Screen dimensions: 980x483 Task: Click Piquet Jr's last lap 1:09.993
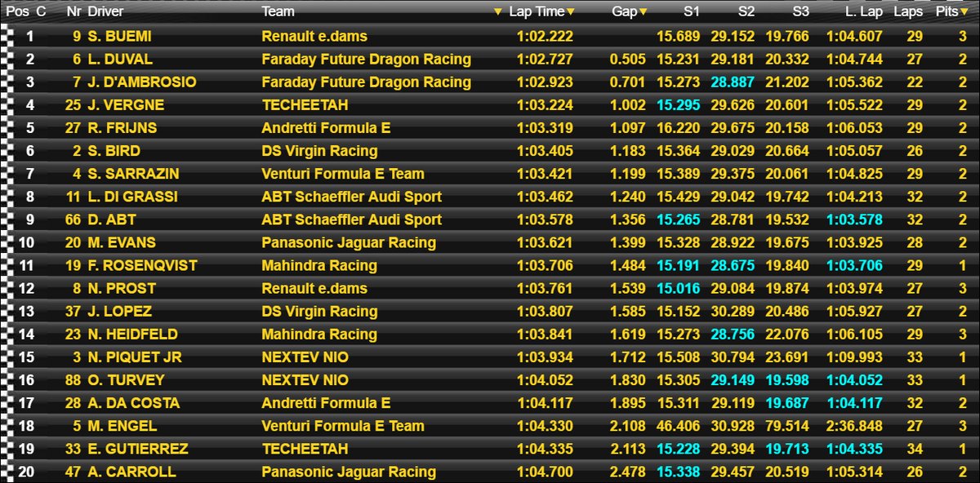pyautogui.click(x=854, y=357)
